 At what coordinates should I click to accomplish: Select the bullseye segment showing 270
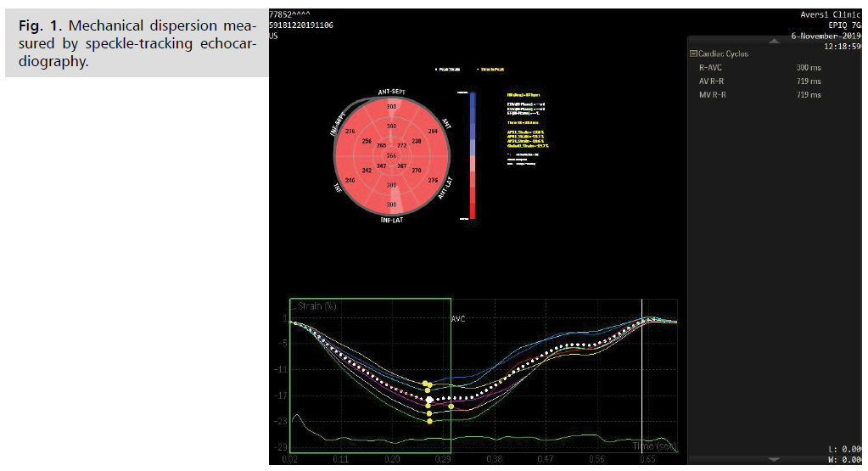(417, 171)
